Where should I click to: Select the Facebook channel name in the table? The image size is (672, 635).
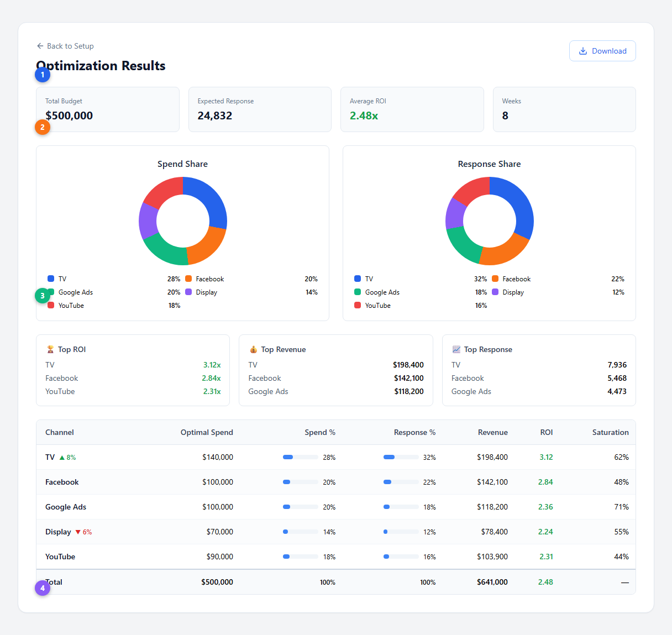(x=62, y=482)
